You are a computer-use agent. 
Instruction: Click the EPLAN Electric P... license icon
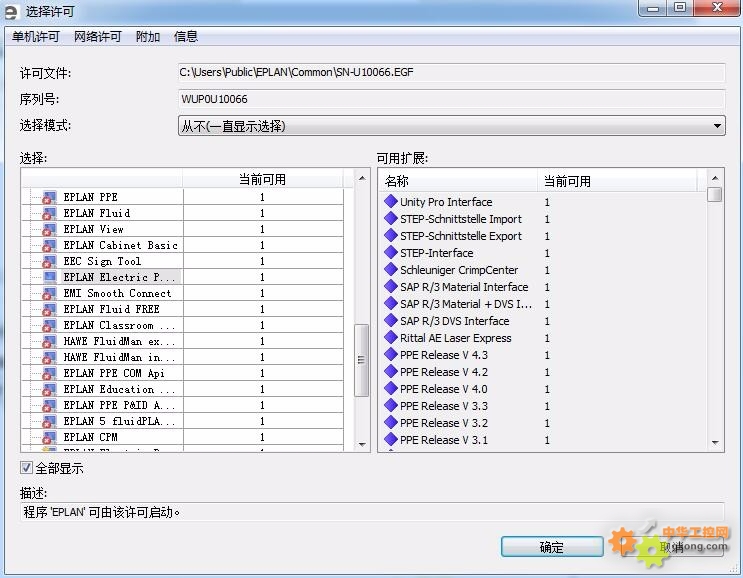[x=50, y=277]
